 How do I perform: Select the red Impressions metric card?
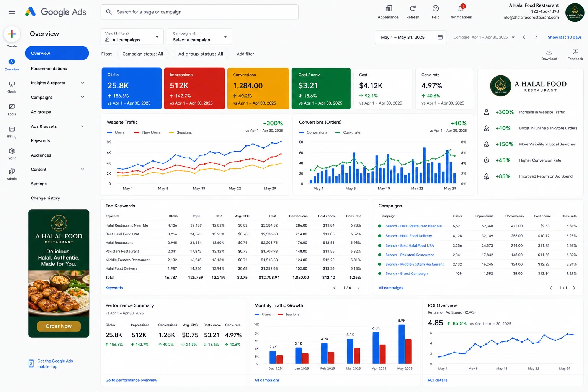[194, 88]
